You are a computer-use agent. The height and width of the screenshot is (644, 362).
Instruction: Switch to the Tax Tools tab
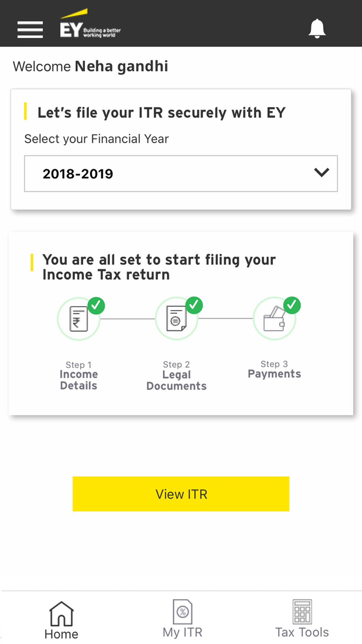(302, 618)
